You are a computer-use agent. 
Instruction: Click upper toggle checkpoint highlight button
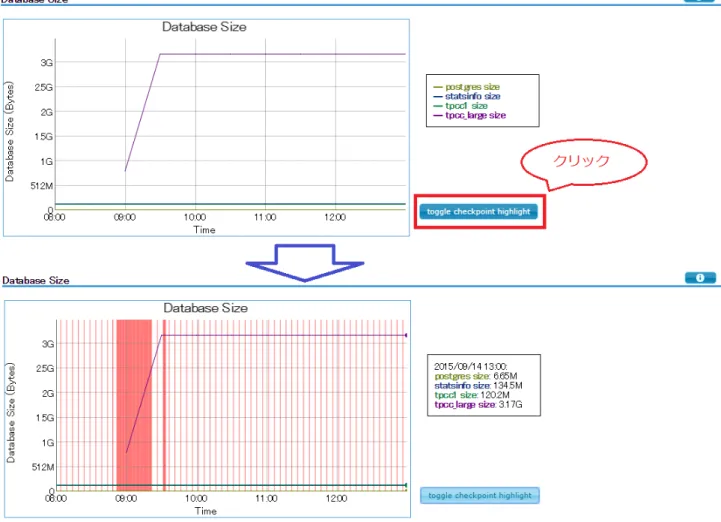click(x=478, y=212)
